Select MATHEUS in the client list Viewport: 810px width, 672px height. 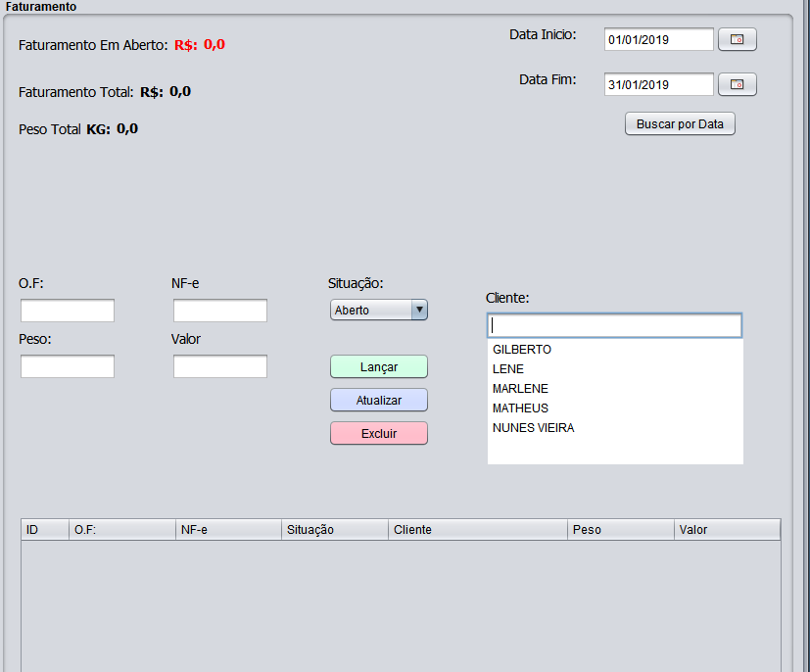pyautogui.click(x=615, y=408)
